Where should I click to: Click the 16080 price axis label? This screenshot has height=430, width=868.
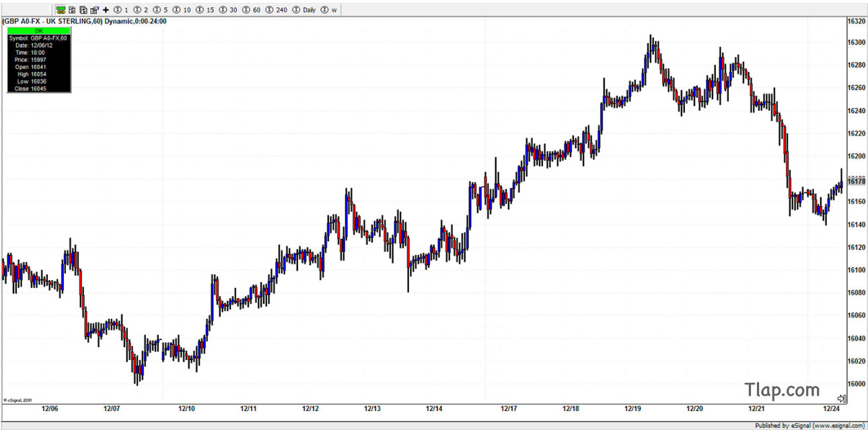856,293
